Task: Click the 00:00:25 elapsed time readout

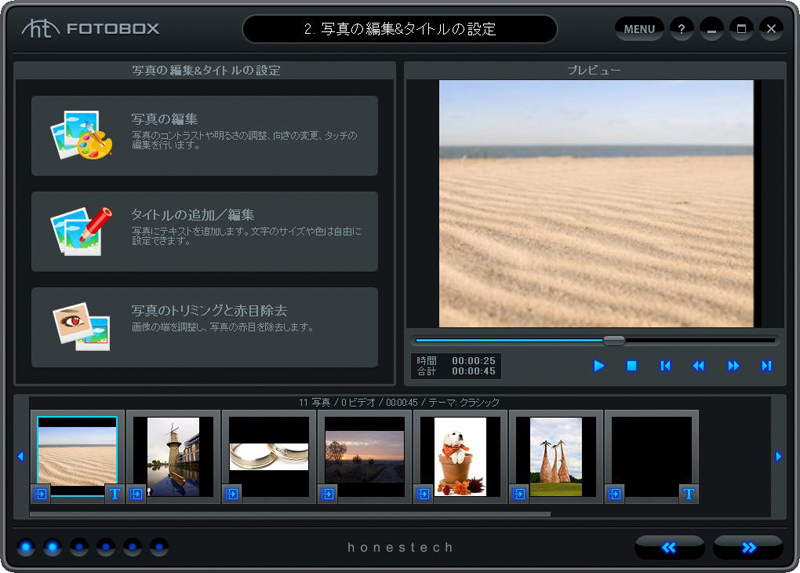Action: click(x=473, y=361)
